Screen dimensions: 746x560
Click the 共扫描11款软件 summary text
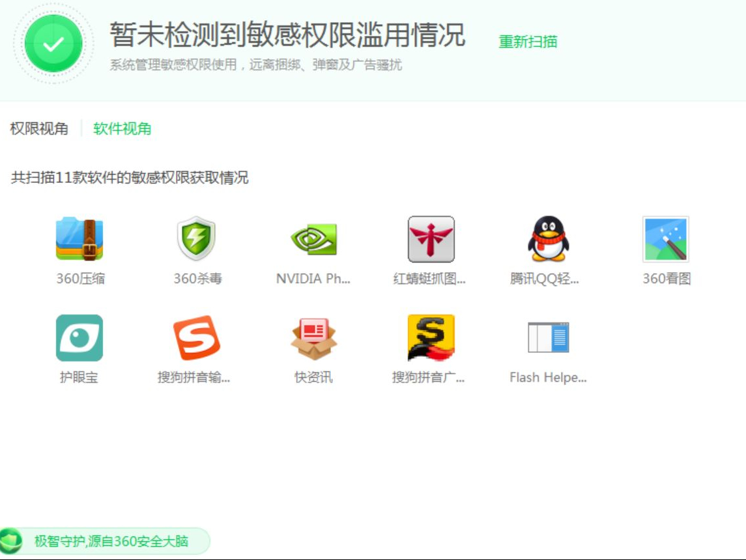pyautogui.click(x=130, y=178)
